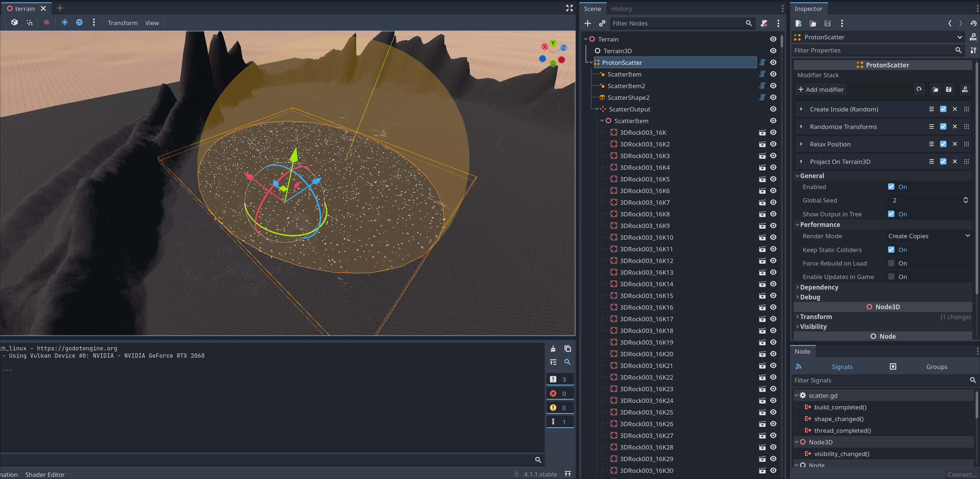This screenshot has width=980, height=479.
Task: Expand the 'Randomize Transforms' modifier
Action: (802, 126)
